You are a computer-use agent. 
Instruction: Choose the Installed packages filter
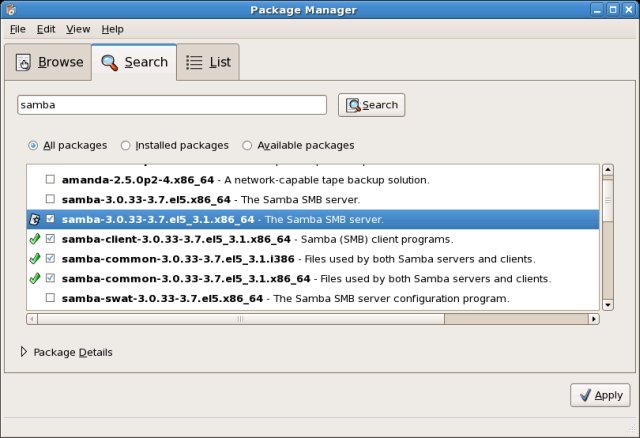[125, 145]
